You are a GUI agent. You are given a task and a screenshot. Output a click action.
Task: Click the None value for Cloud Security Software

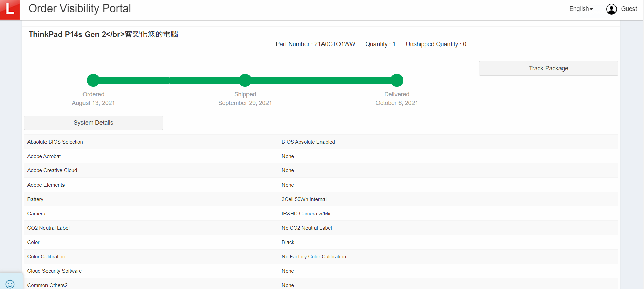coord(288,271)
